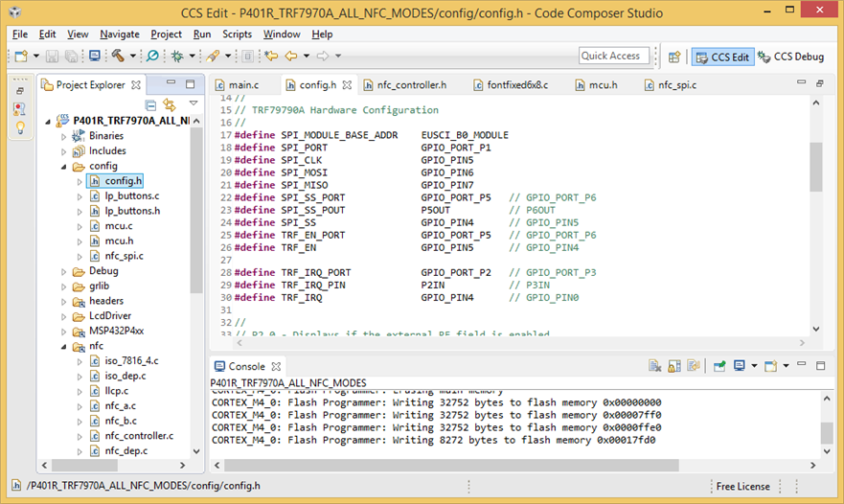Click Open Perspective icon
The width and height of the screenshot is (844, 504).
tap(673, 57)
